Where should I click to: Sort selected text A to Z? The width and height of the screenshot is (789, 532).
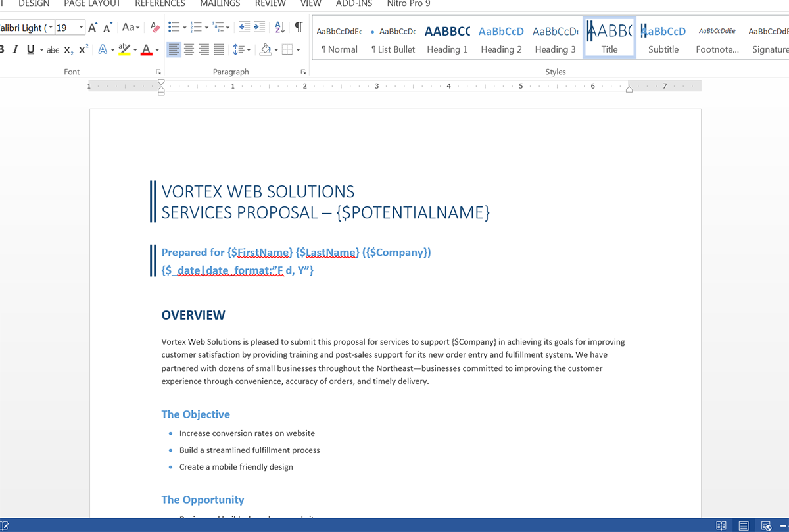click(279, 28)
